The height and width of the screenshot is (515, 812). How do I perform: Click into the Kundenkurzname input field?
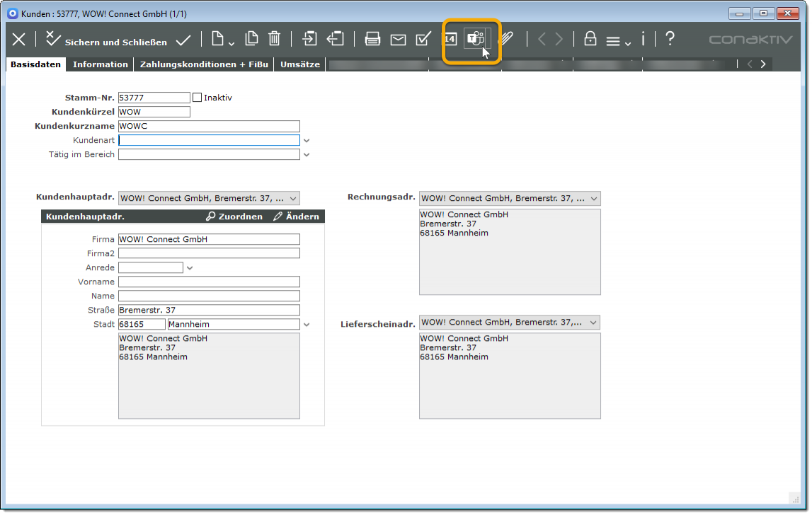pos(209,126)
